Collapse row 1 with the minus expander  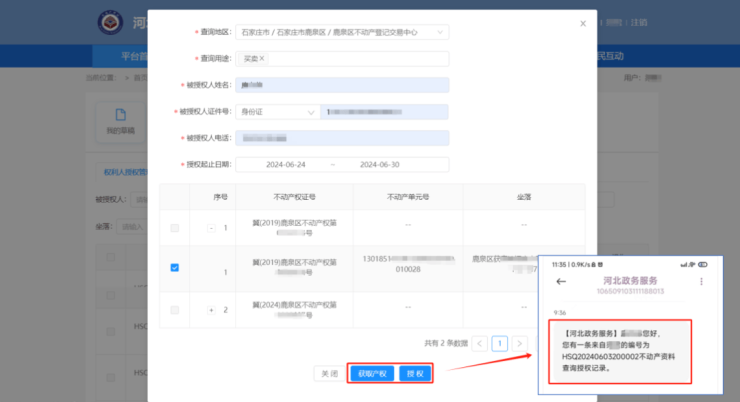(212, 228)
